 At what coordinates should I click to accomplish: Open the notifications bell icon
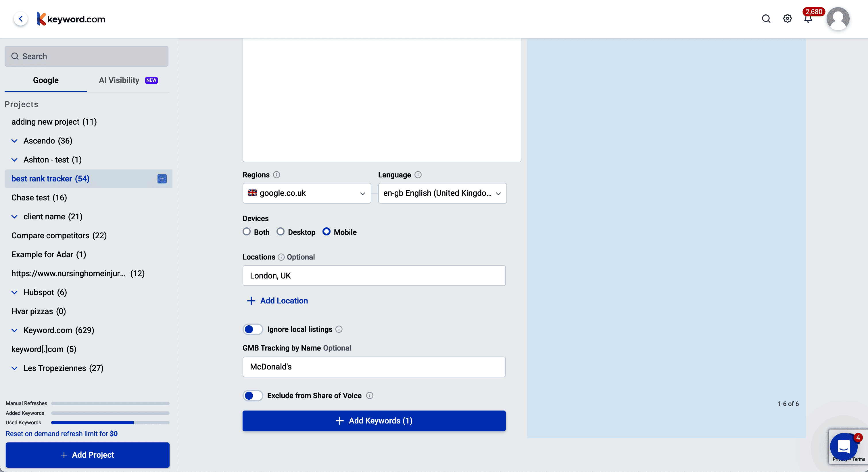pyautogui.click(x=808, y=20)
